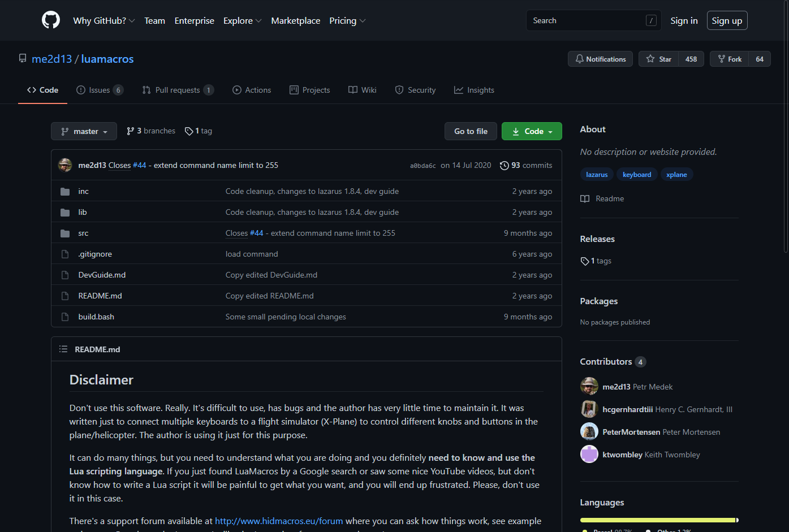Click the tag icon next to 1 tags in Releases
The image size is (789, 532).
(585, 261)
